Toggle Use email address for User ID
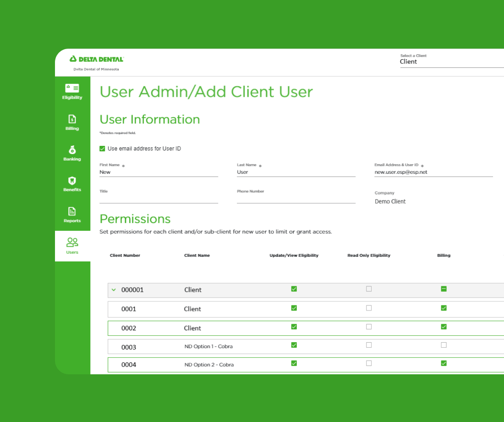This screenshot has height=422, width=504. point(102,149)
